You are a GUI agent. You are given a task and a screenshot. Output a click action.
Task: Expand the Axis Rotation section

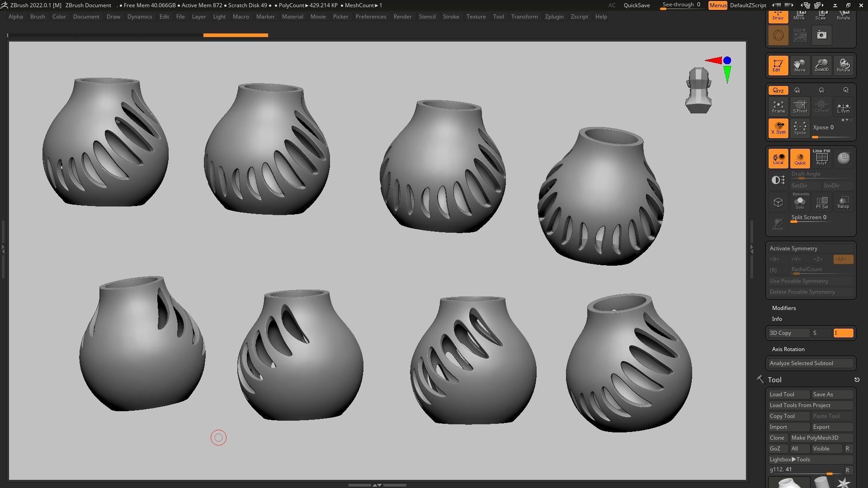[x=788, y=349]
